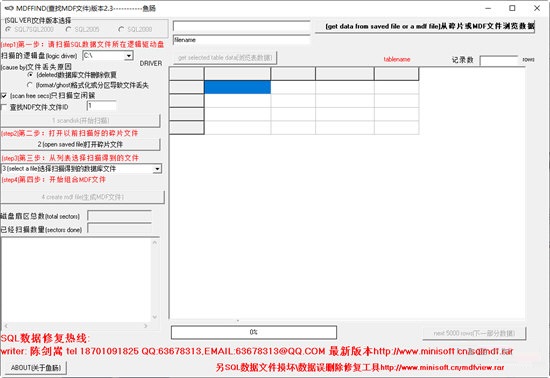Viewport: 550px width, 378px height.
Task: Click the log list down scroll arrow
Action: coord(155,317)
